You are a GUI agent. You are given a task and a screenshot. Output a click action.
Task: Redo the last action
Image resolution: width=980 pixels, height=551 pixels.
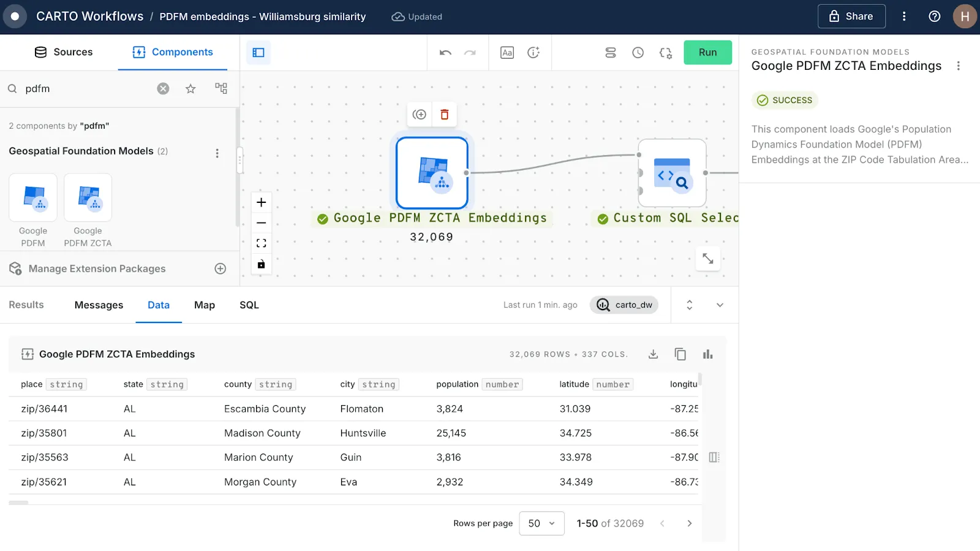pos(470,53)
